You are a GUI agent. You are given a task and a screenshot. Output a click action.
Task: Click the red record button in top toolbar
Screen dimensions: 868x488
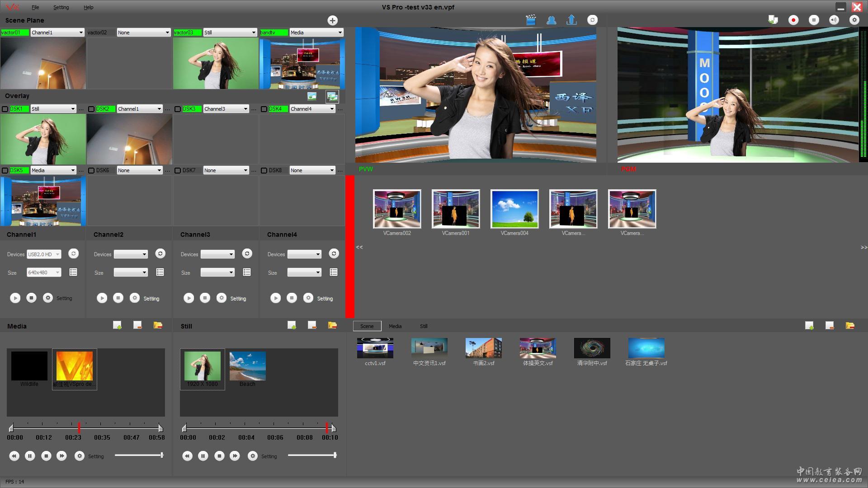click(x=793, y=20)
